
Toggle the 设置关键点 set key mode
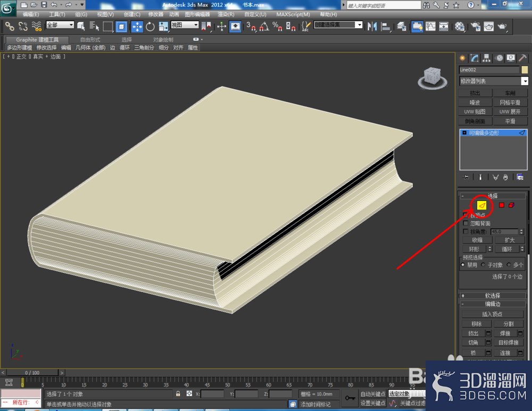[372, 403]
